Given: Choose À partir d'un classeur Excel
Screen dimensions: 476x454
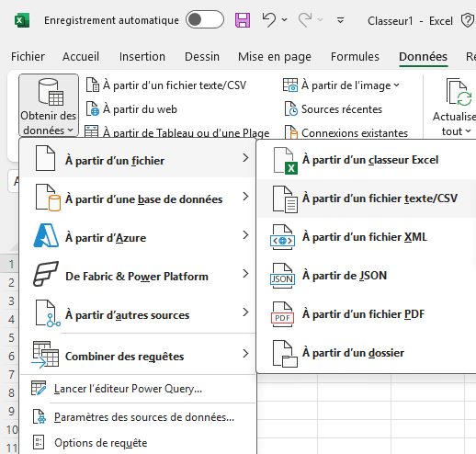Looking at the screenshot, I should tap(367, 160).
